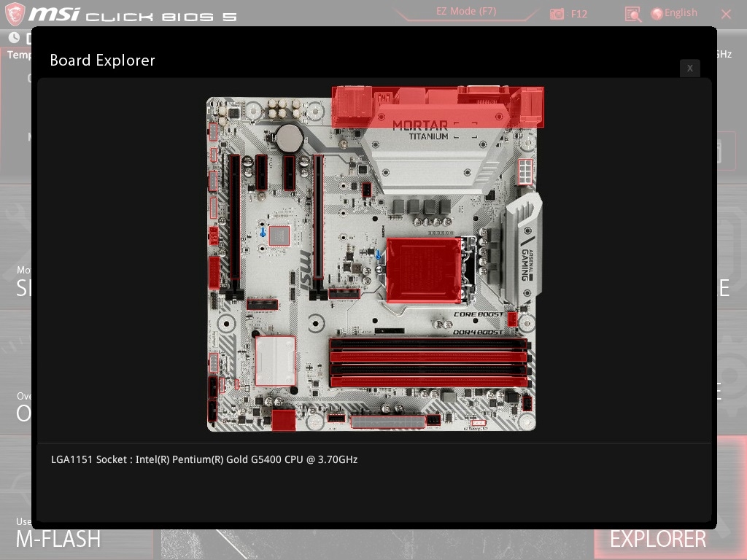Open the M-FLASH utility

(x=58, y=539)
